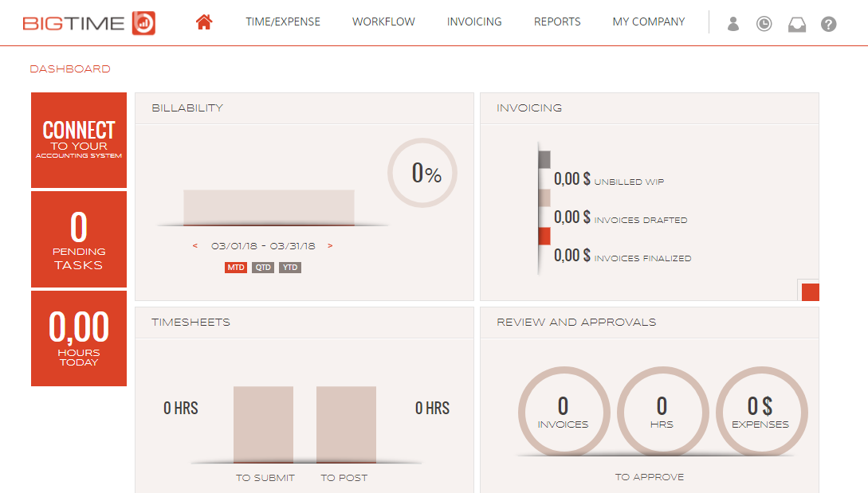
Task: Click the Dashboard breadcrumb link
Action: click(x=70, y=69)
